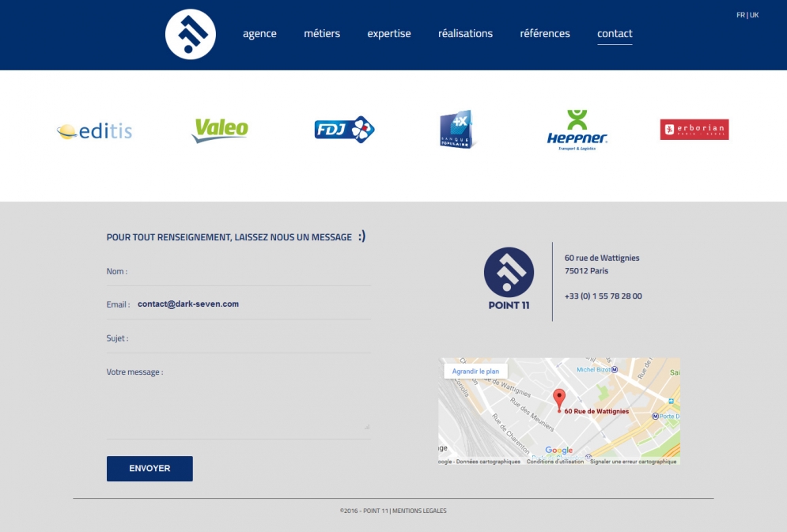Click the 75012 Paris text
This screenshot has height=532, width=787.
click(586, 271)
